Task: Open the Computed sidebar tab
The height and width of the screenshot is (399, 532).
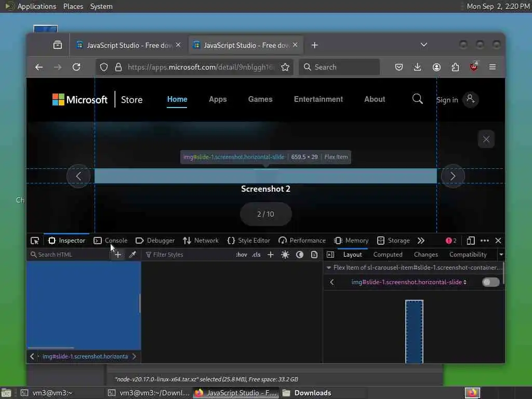Action: 388,255
